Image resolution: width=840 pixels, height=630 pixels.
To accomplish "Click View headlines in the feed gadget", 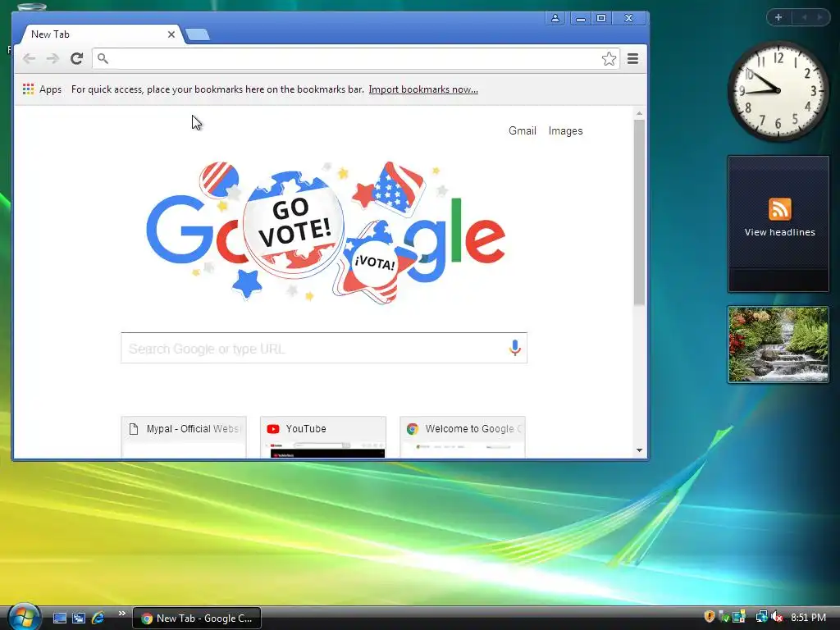I will pyautogui.click(x=779, y=232).
